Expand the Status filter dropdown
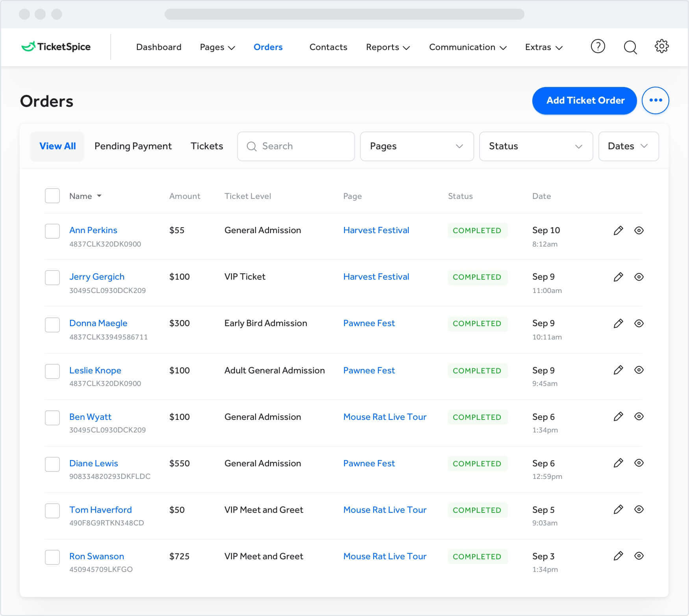This screenshot has width=689, height=616. click(x=536, y=146)
